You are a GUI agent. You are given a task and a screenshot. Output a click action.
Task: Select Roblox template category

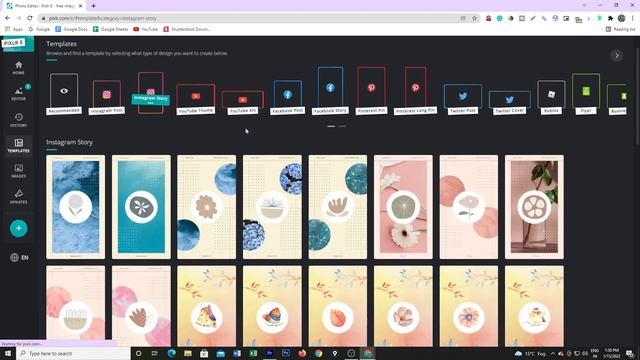click(551, 98)
